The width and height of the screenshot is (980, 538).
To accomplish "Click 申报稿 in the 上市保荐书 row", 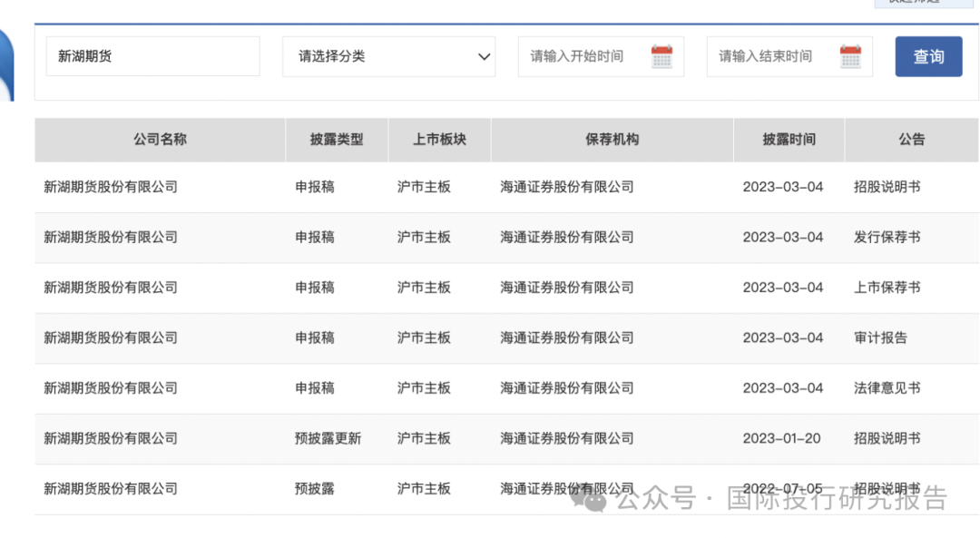I will [314, 288].
